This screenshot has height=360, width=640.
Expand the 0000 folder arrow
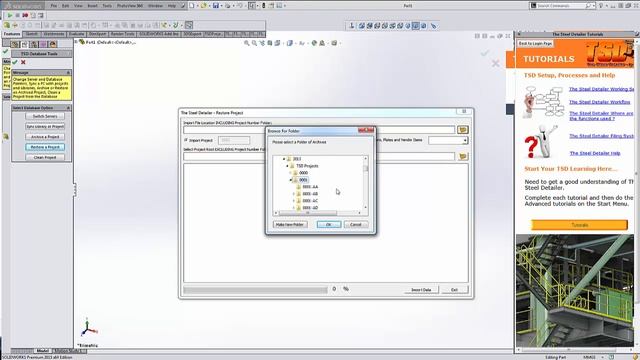pos(291,173)
